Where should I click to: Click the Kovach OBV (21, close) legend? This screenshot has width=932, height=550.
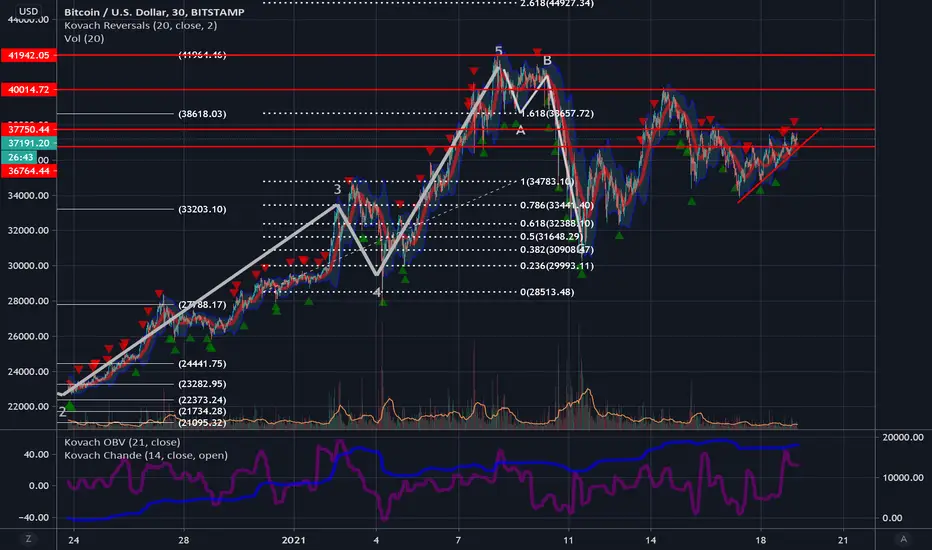(122, 442)
